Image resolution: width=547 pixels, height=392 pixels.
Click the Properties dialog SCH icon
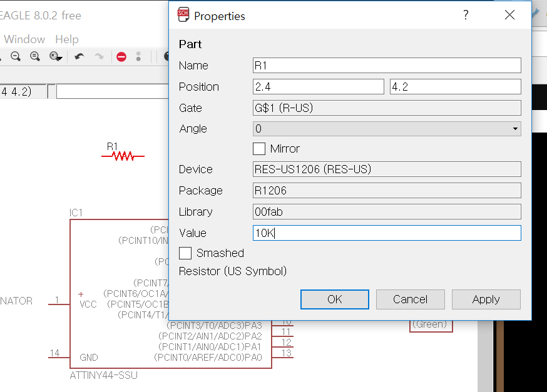(183, 14)
